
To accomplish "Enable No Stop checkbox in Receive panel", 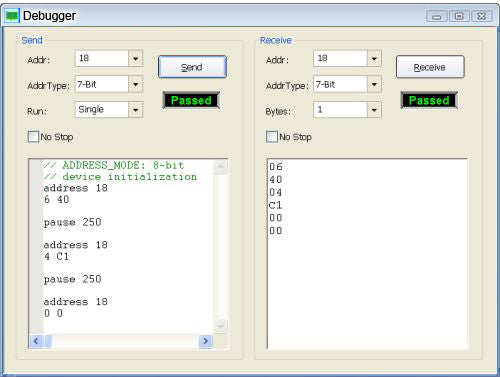I will pos(272,137).
